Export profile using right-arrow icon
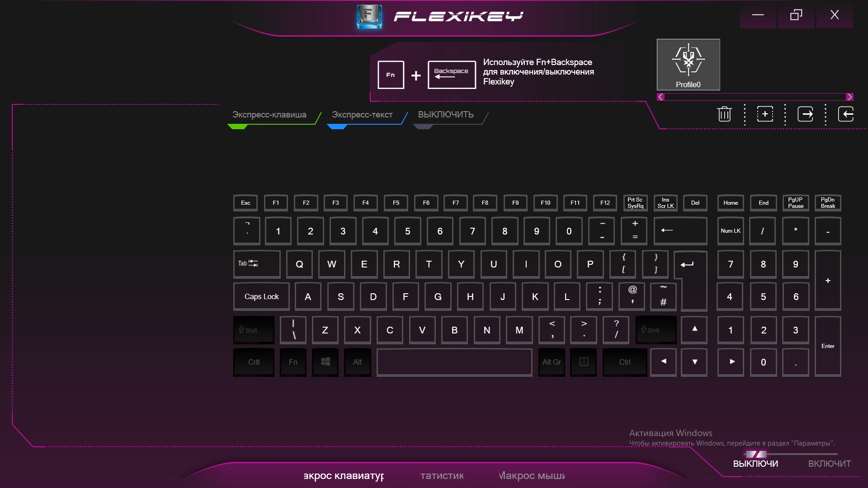This screenshot has width=868, height=488. coord(805,114)
